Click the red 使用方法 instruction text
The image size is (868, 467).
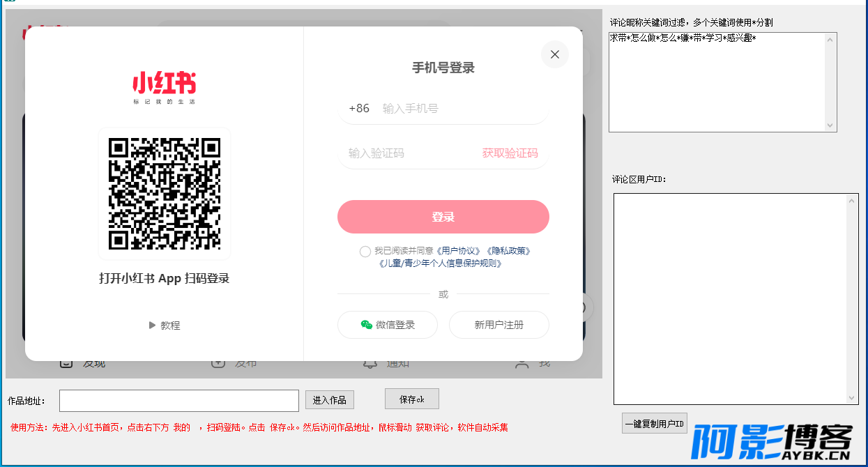tap(259, 427)
